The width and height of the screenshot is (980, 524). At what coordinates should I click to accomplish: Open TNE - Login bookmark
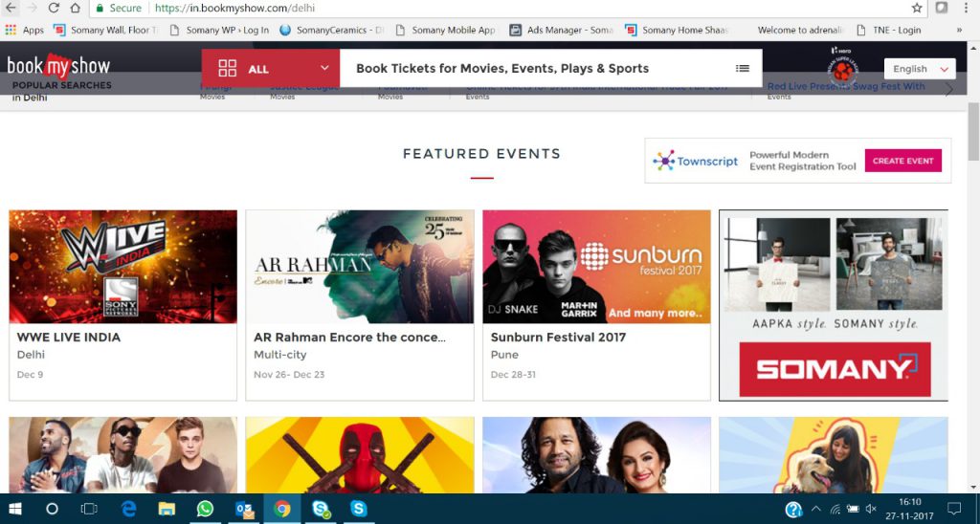pos(889,30)
